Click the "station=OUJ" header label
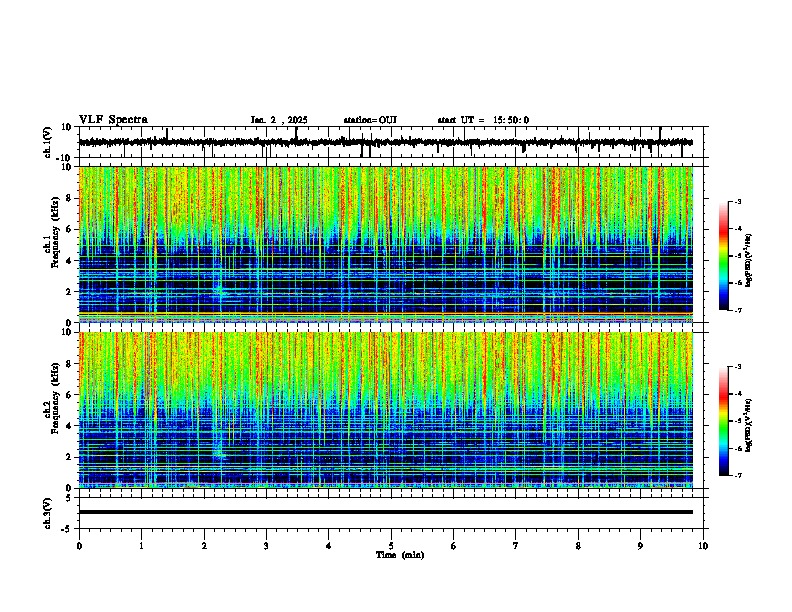The width and height of the screenshot is (792, 612). click(x=370, y=120)
